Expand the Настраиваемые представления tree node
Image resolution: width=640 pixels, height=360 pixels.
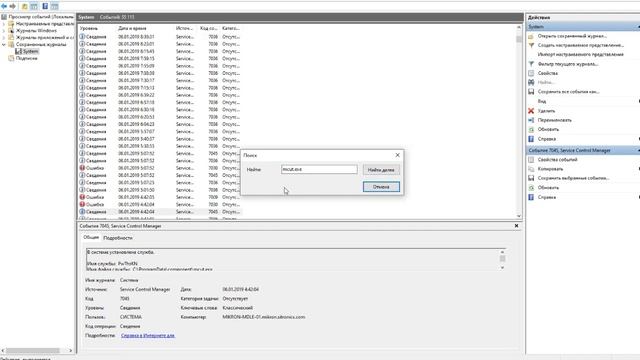(x=4, y=24)
